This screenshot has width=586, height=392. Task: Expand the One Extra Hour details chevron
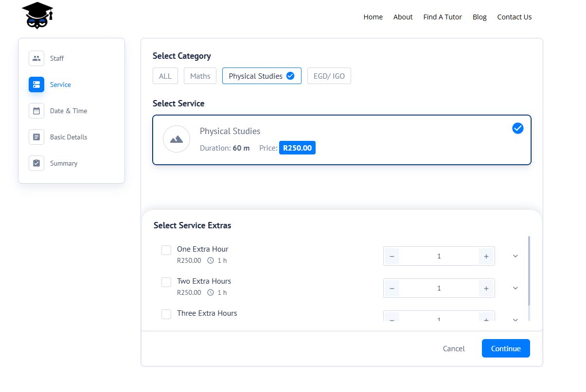click(x=515, y=256)
